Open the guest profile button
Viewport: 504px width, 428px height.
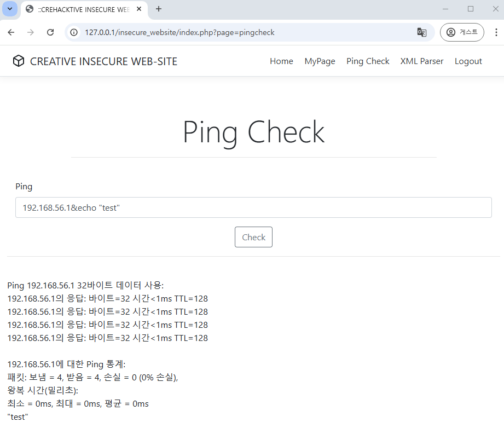click(462, 32)
